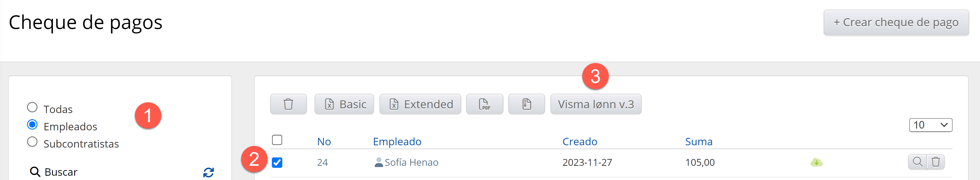Sort the table by Suma column
Image resolution: width=980 pixels, height=180 pixels.
click(x=699, y=142)
